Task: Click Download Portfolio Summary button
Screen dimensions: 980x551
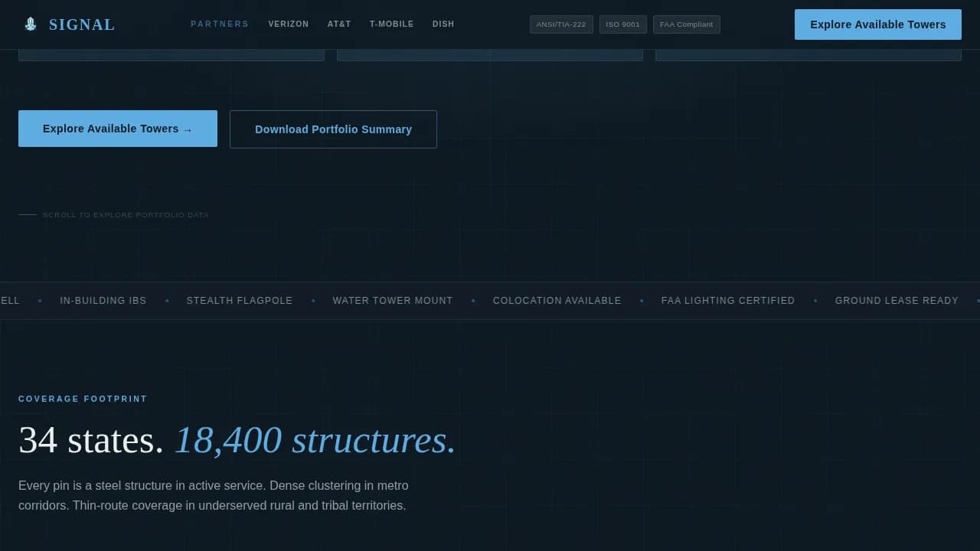Action: pos(333,129)
